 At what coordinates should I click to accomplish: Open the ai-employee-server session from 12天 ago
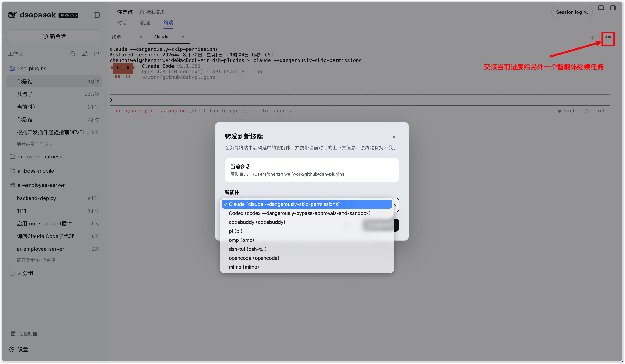54,249
